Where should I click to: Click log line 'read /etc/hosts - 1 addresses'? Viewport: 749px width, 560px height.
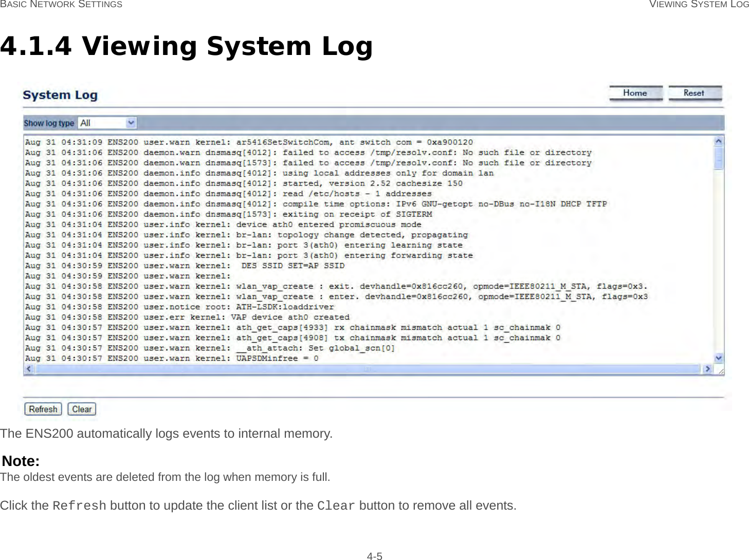pos(228,194)
